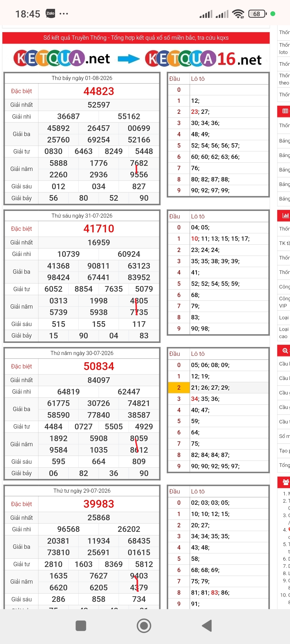Click highlighted Đầu 2 cell in 30-07 loto table
This screenshot has height=644, width=290.
(x=179, y=387)
